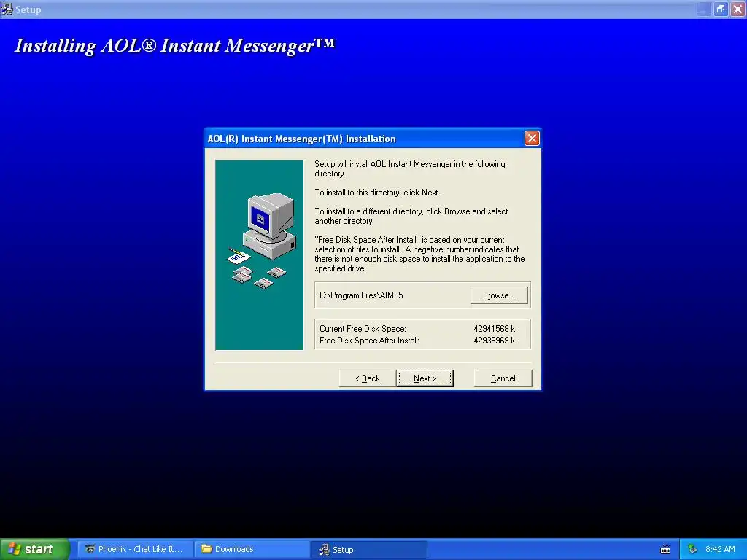Select the C:\Program Files\AIM95 path text

pos(361,295)
